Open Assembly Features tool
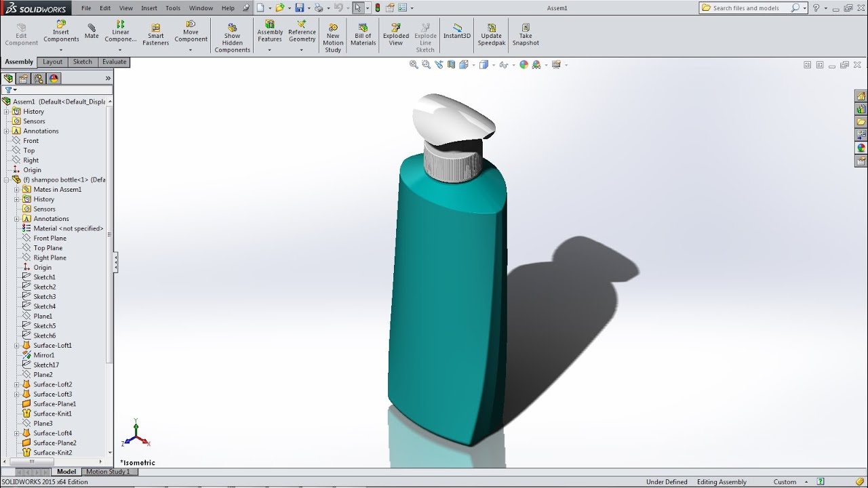Screen dimensions: 868x488 pos(270,31)
